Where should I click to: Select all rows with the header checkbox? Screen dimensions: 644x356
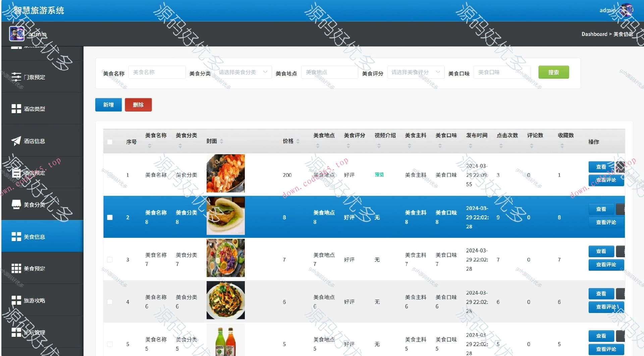(x=110, y=142)
